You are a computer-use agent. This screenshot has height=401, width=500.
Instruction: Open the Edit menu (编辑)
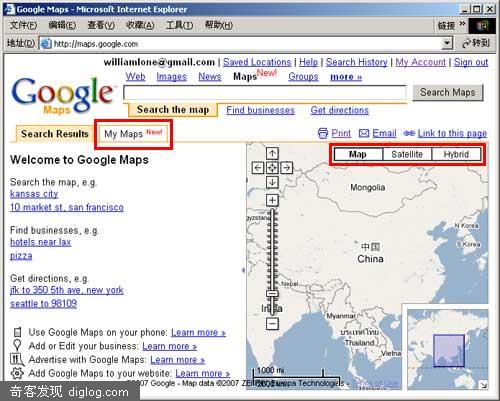coord(62,25)
